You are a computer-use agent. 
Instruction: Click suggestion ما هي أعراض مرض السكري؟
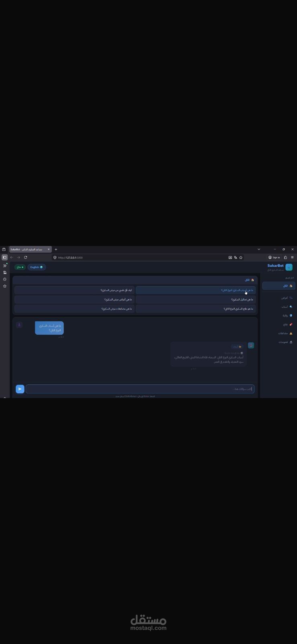click(74, 299)
